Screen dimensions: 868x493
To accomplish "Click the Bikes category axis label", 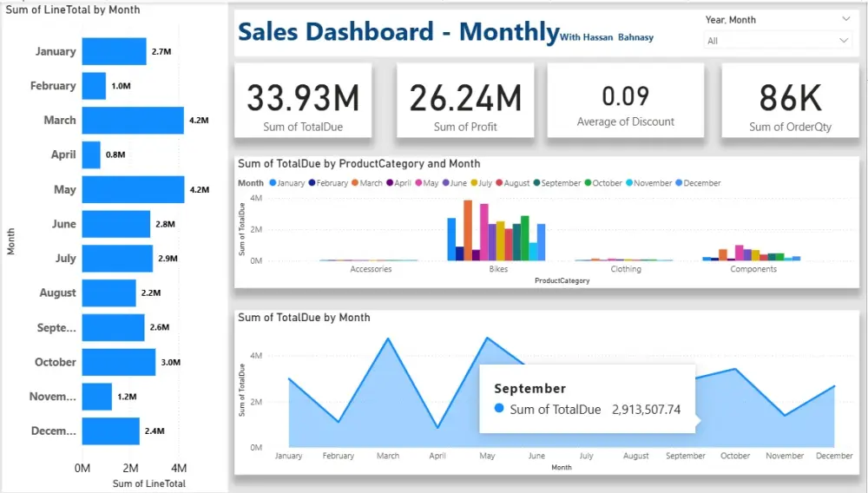I will (498, 269).
